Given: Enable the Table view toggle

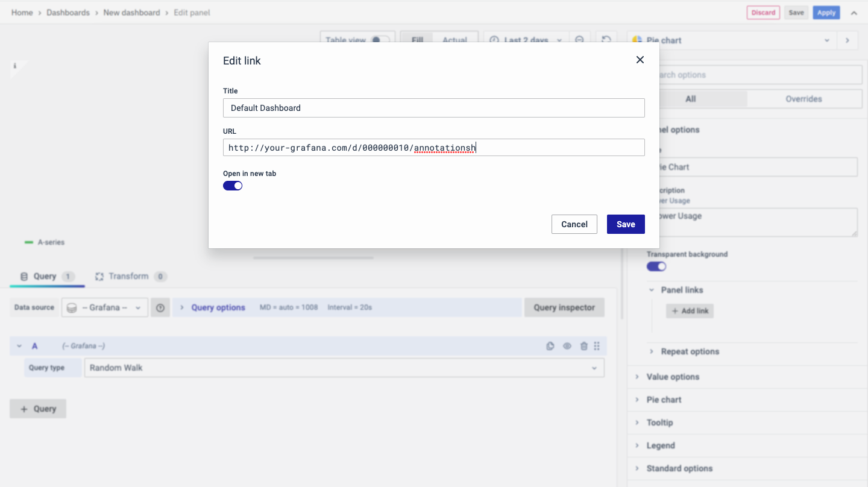Looking at the screenshot, I should click(379, 40).
